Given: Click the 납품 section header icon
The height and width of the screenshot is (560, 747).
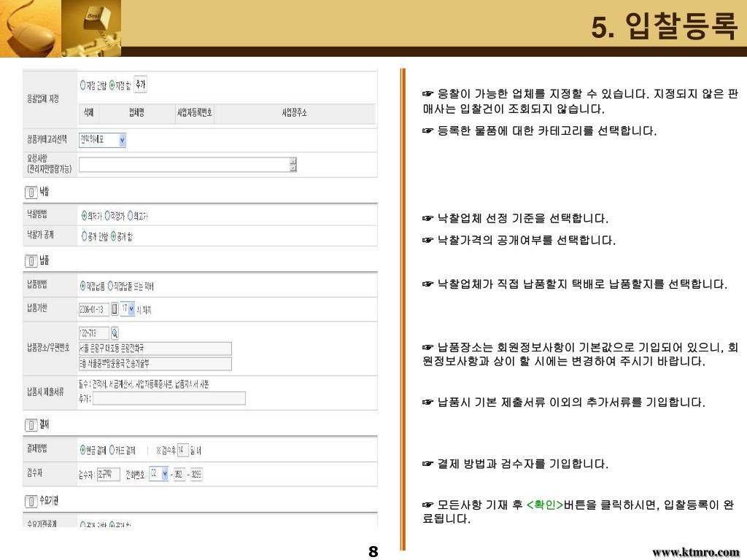Looking at the screenshot, I should 31,261.
